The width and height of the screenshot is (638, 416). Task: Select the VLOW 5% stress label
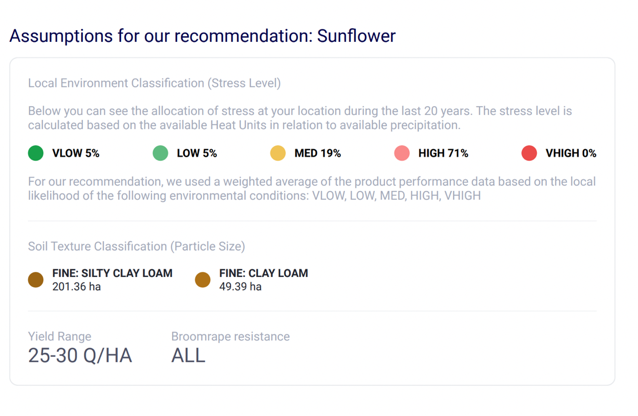pyautogui.click(x=76, y=153)
